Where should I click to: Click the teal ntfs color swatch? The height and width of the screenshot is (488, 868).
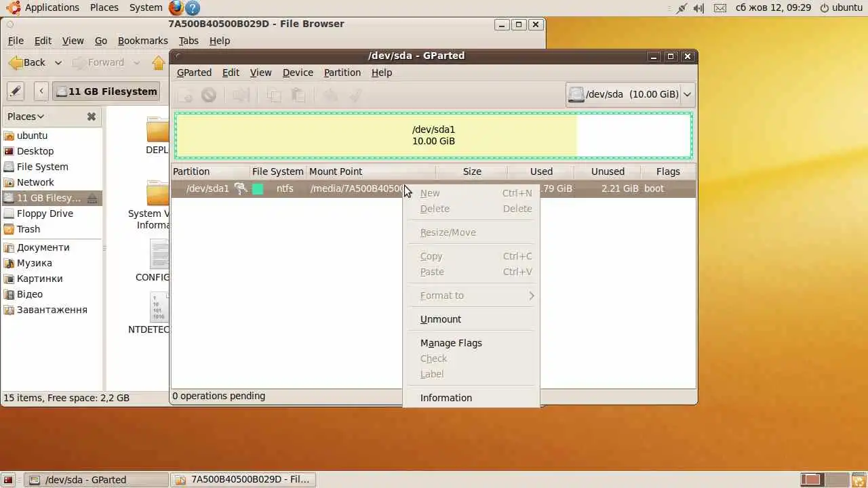tap(258, 189)
